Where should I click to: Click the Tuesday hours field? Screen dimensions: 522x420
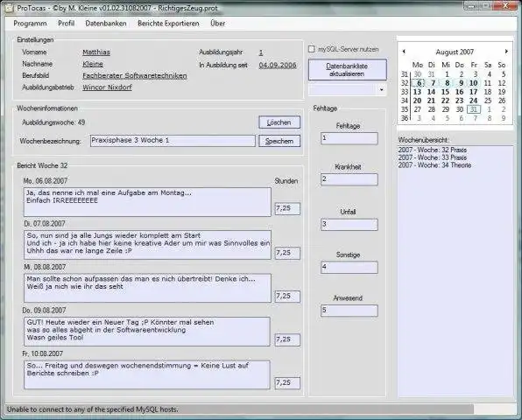click(287, 253)
